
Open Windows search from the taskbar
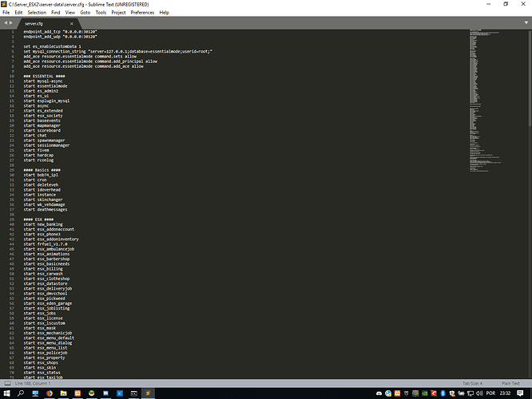coord(21,393)
